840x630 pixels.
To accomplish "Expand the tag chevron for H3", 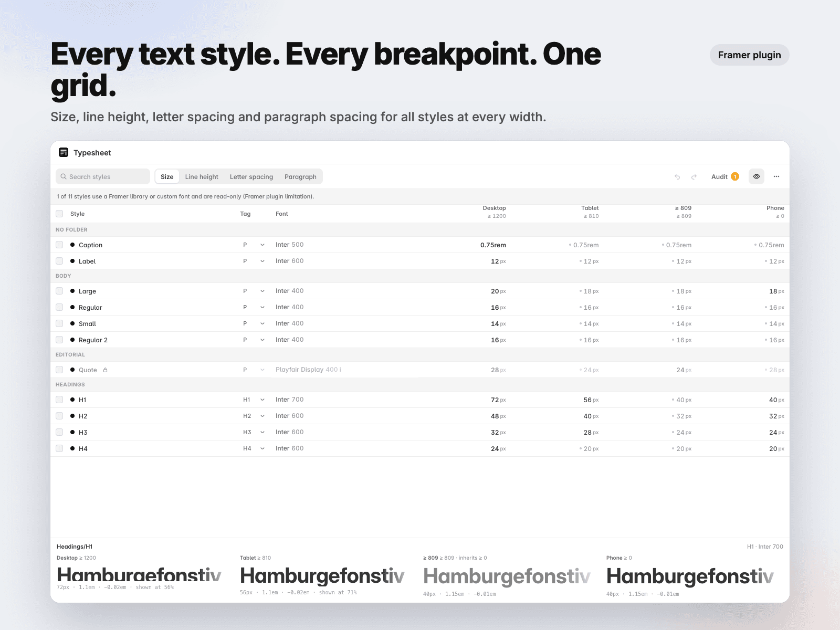I will (x=262, y=432).
